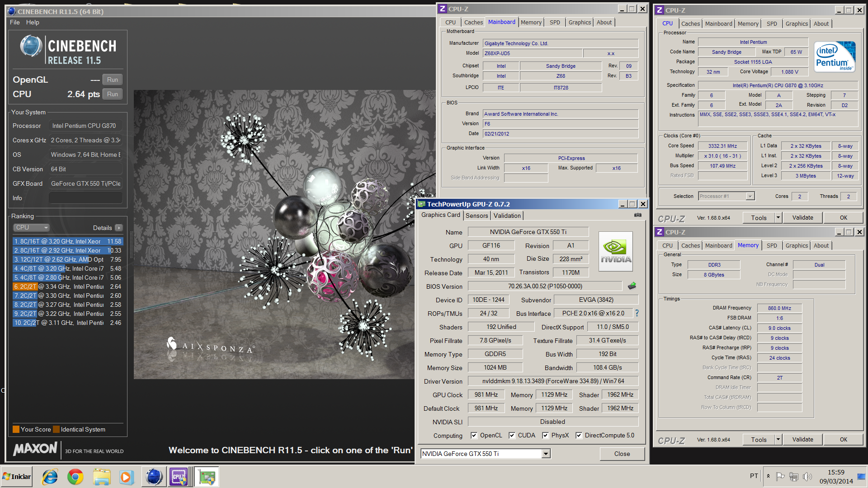Screen dimensions: 868x488
Task: Switch to GPU-Z via its taskbar icon
Action: pyautogui.click(x=207, y=477)
